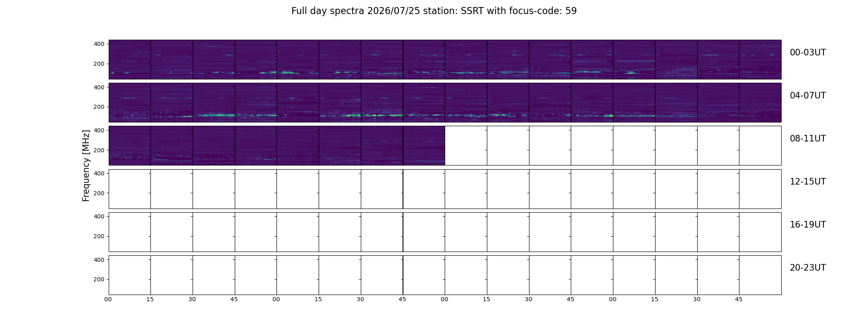Image resolution: width=868 pixels, height=331 pixels.
Task: Select the 16-19UT row label
Action: [x=808, y=225]
